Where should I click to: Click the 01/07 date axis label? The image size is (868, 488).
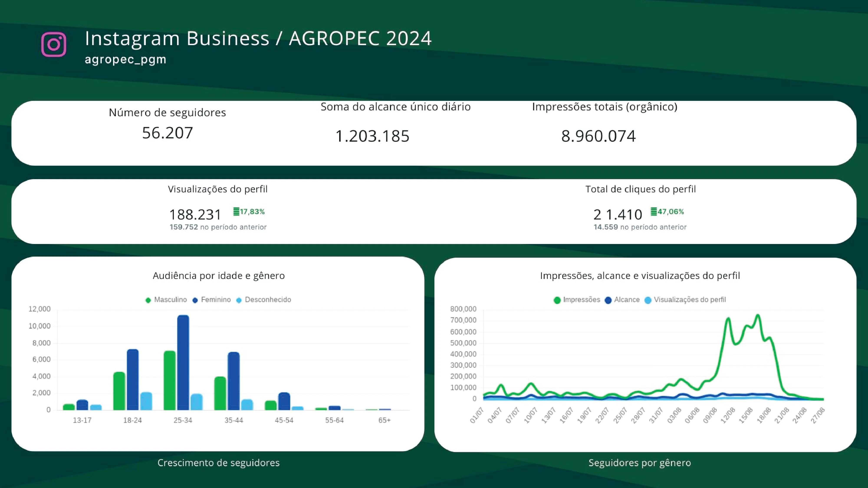[x=477, y=416]
